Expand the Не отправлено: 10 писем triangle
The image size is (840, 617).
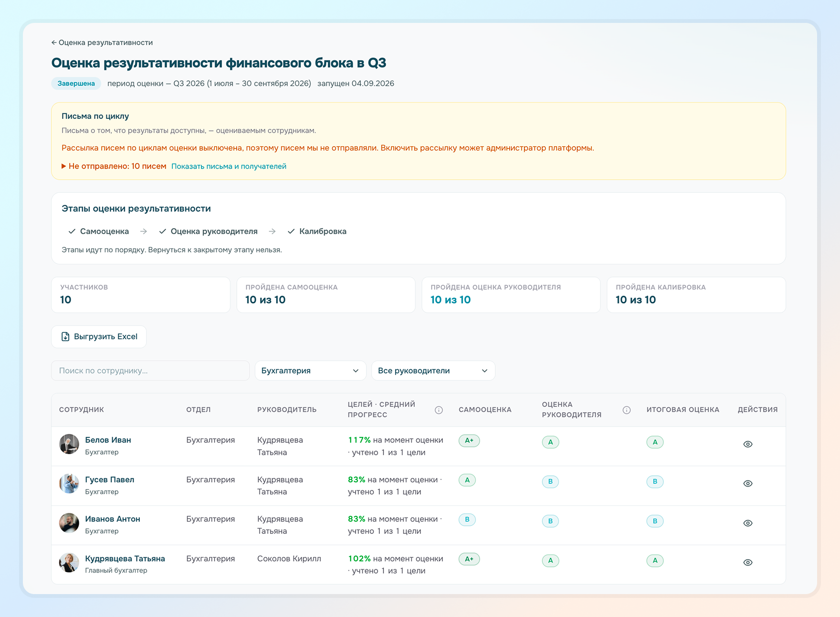click(64, 166)
